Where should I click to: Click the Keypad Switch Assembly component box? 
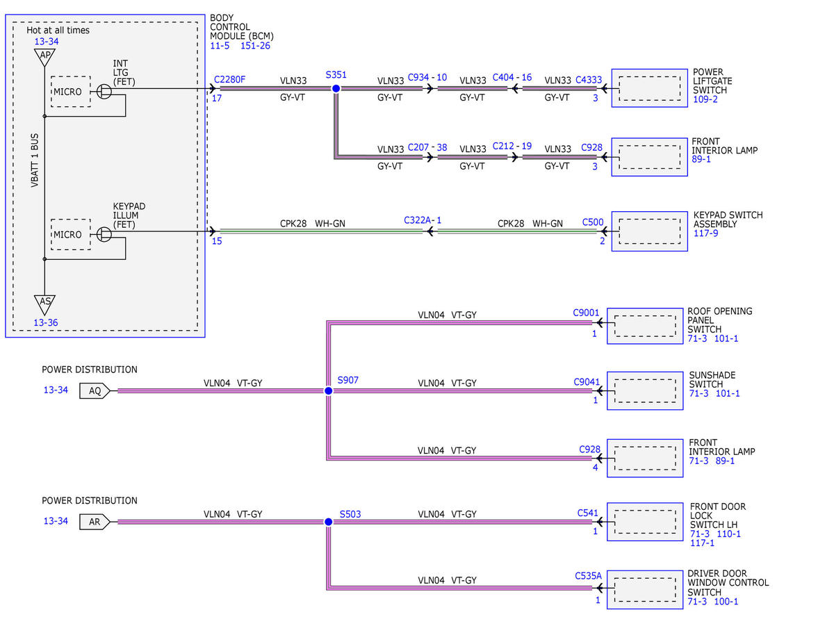pos(649,231)
